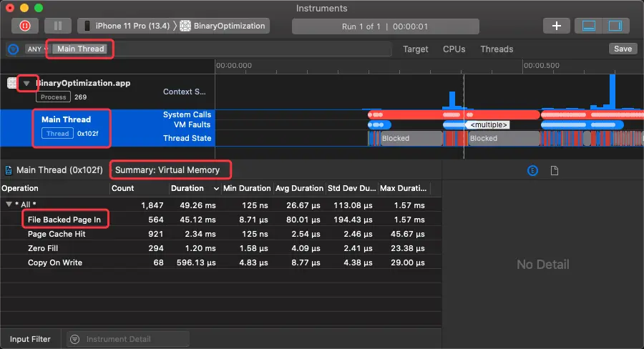Open the ANY filter match dropdown
Screen dimensions: 644x349
(x=36, y=49)
